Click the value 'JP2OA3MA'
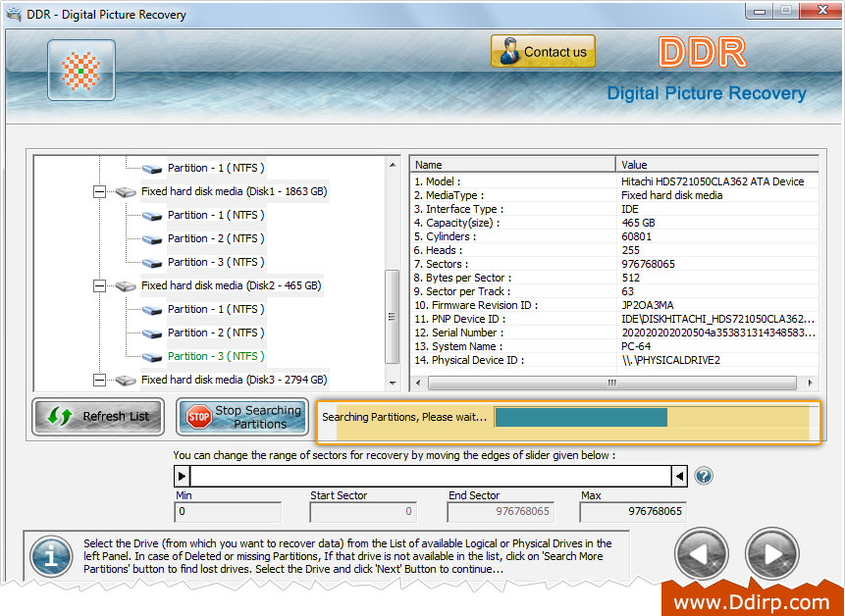 coord(648,305)
